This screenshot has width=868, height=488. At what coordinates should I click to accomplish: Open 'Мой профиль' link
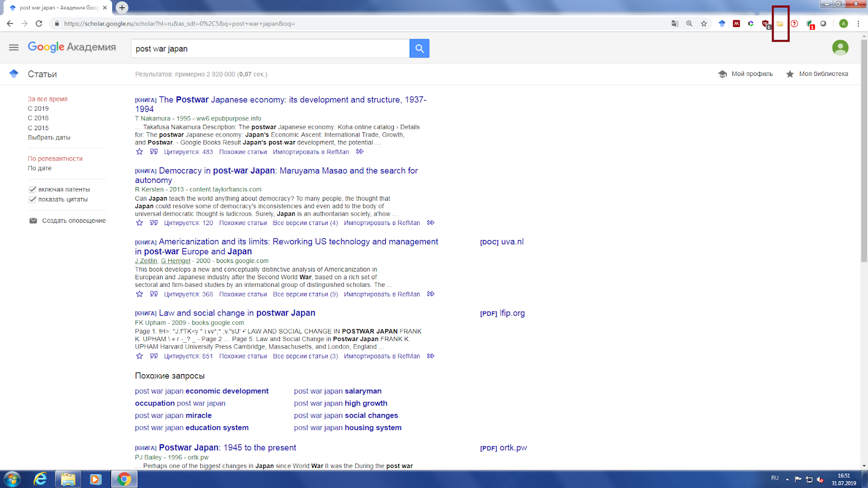(x=752, y=74)
